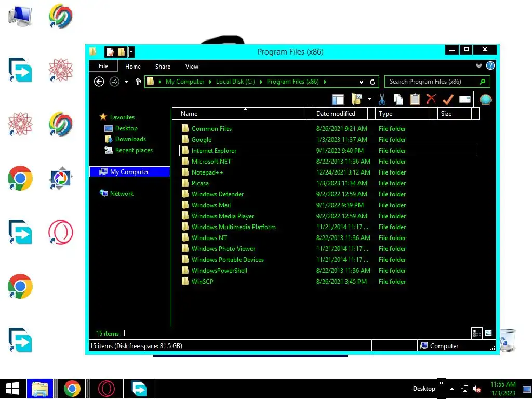This screenshot has height=399, width=532.
Task: Select My Computer in navigation pane
Action: (x=129, y=171)
